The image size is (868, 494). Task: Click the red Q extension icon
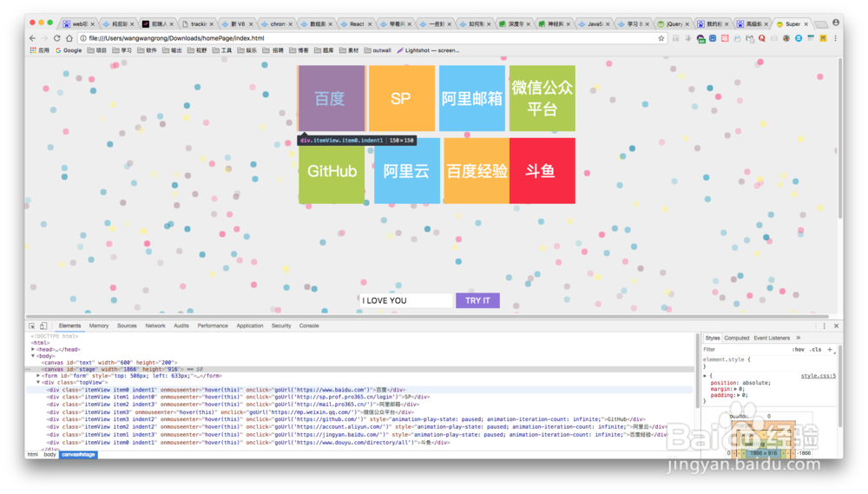(x=762, y=38)
